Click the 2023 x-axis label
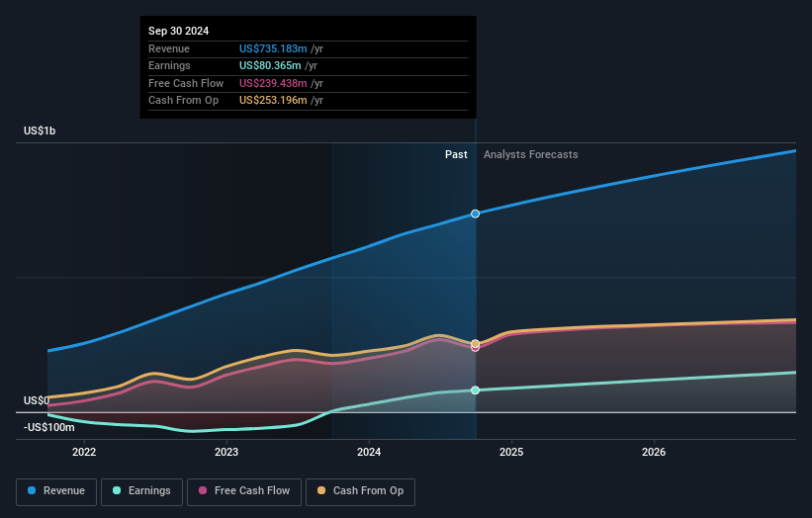The width and height of the screenshot is (812, 518). coord(226,453)
